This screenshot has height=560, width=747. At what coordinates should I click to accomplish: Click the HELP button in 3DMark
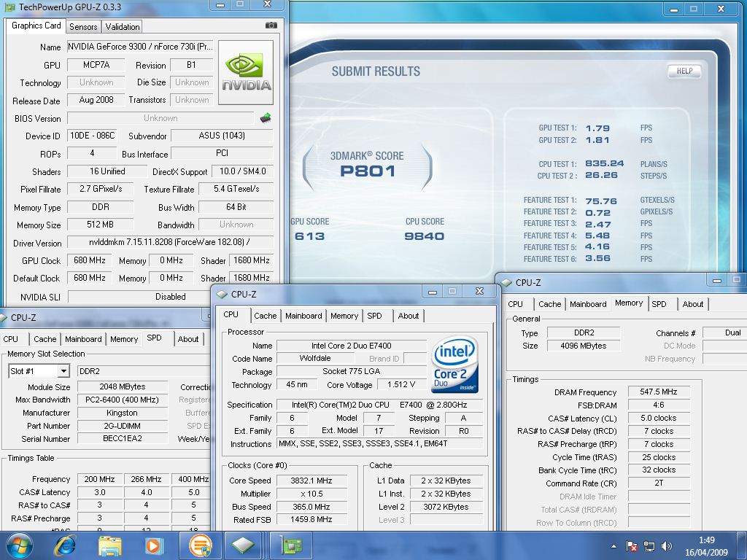pyautogui.click(x=684, y=71)
